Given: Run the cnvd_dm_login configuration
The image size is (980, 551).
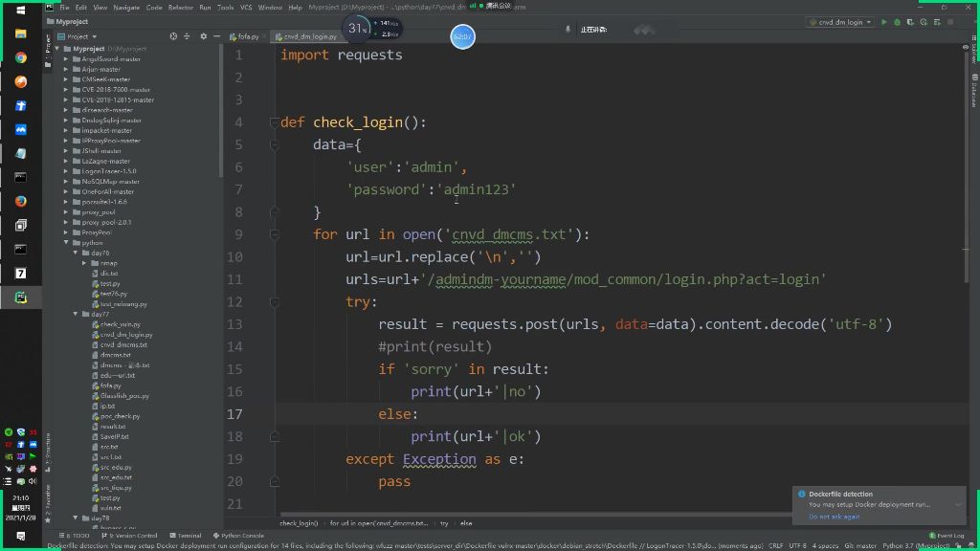Looking at the screenshot, I should point(883,22).
